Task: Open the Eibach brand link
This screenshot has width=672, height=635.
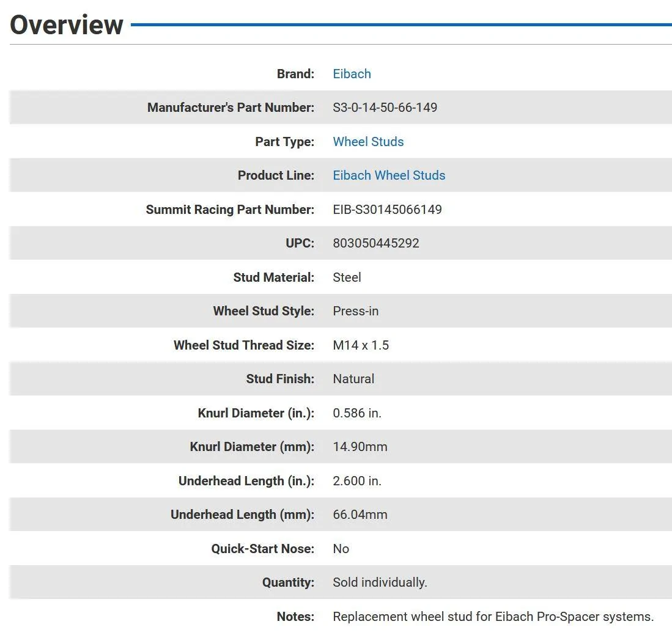Action: (352, 74)
